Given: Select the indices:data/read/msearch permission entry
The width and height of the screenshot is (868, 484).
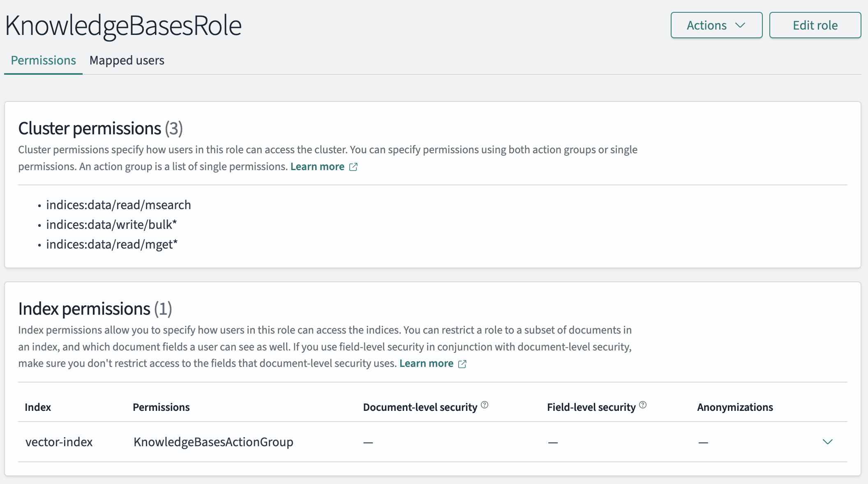Looking at the screenshot, I should 118,205.
